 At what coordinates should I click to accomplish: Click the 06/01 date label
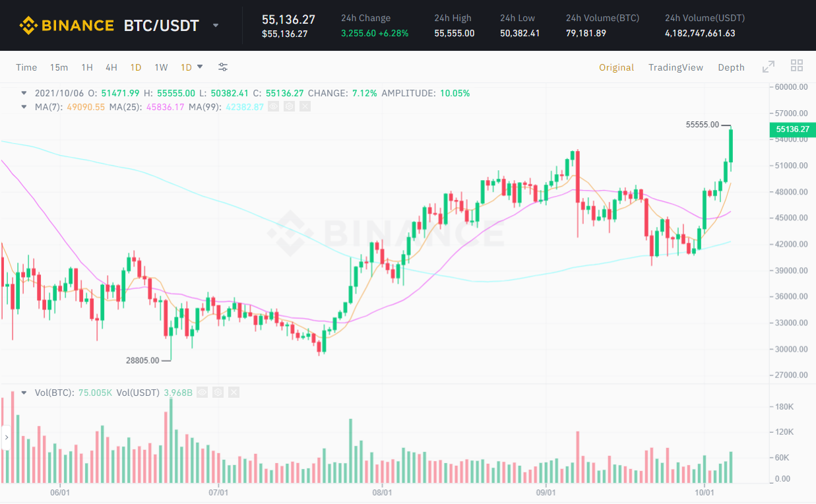pos(59,492)
